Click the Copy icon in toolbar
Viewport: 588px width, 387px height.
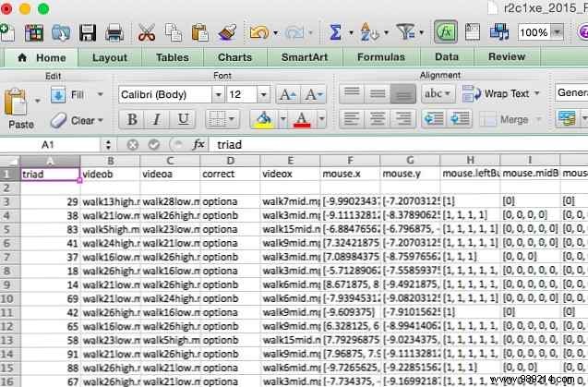point(174,32)
